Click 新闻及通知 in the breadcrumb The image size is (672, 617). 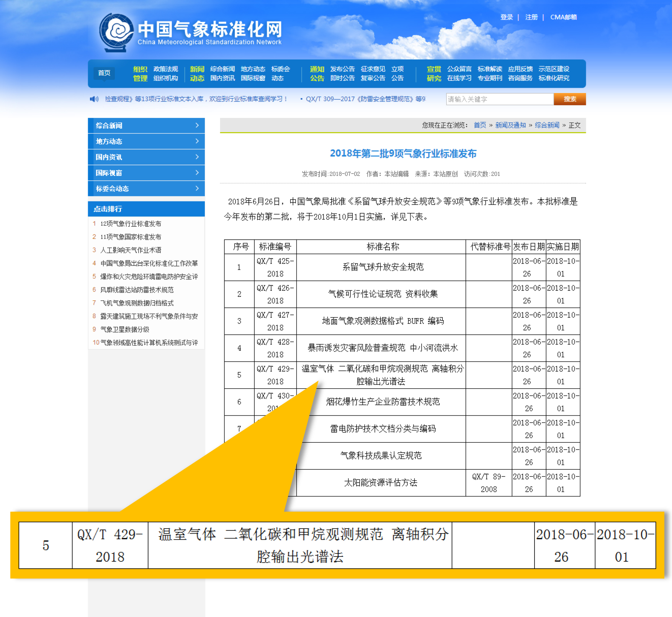pos(510,125)
